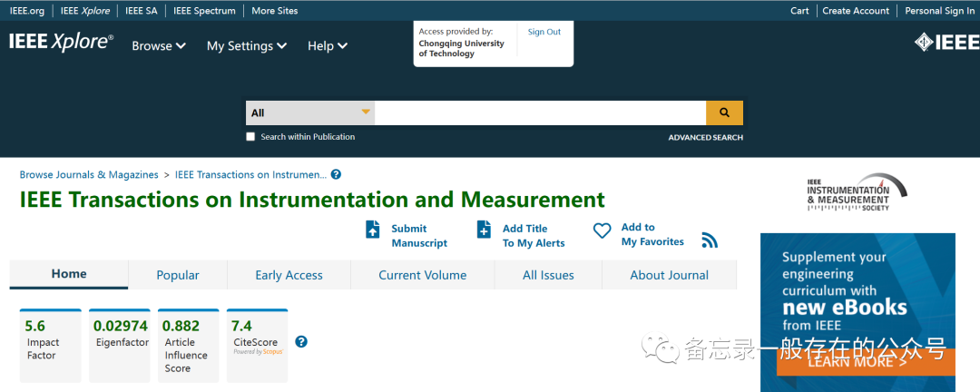Click the IEEE Spectrum link
Screen dimensions: 980x392
coord(204,11)
